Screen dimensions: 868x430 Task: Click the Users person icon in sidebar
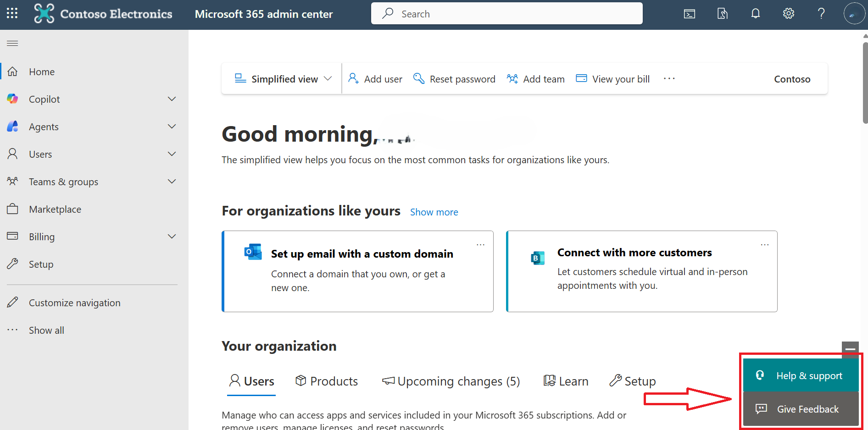[13, 154]
